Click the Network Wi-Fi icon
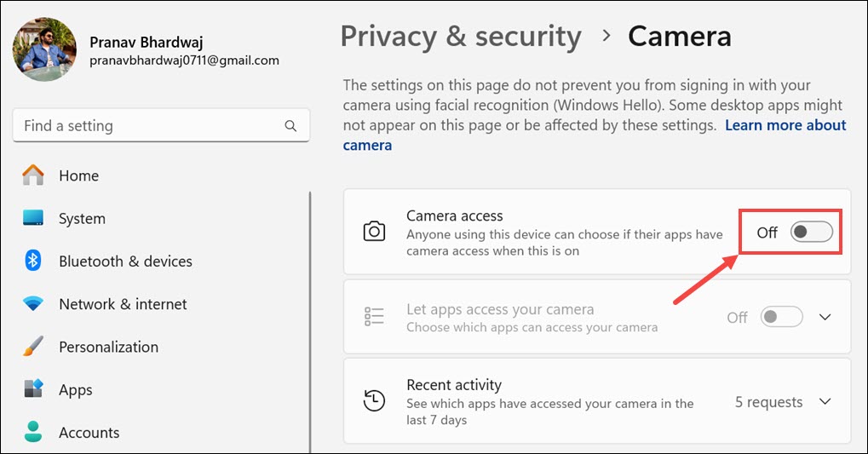 (x=33, y=304)
